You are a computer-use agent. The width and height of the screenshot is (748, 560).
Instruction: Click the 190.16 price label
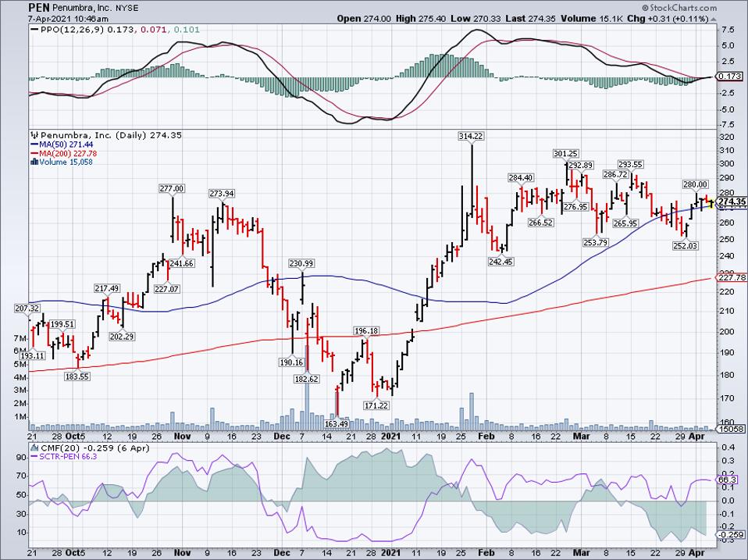point(291,362)
